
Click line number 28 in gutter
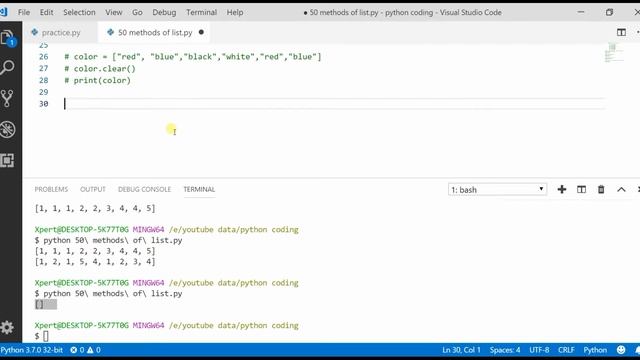click(43, 80)
